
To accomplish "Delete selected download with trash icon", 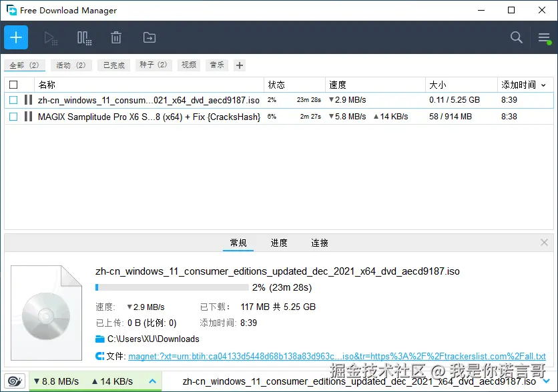I will (x=116, y=37).
